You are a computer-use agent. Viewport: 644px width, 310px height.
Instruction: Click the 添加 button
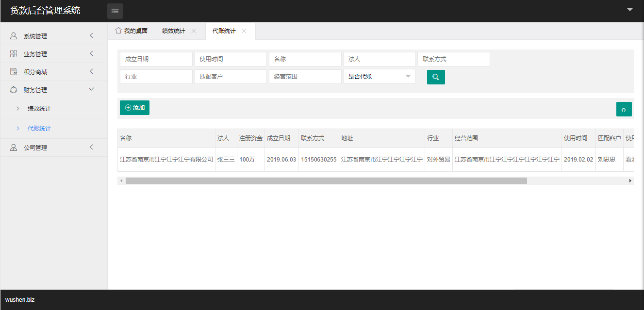134,108
